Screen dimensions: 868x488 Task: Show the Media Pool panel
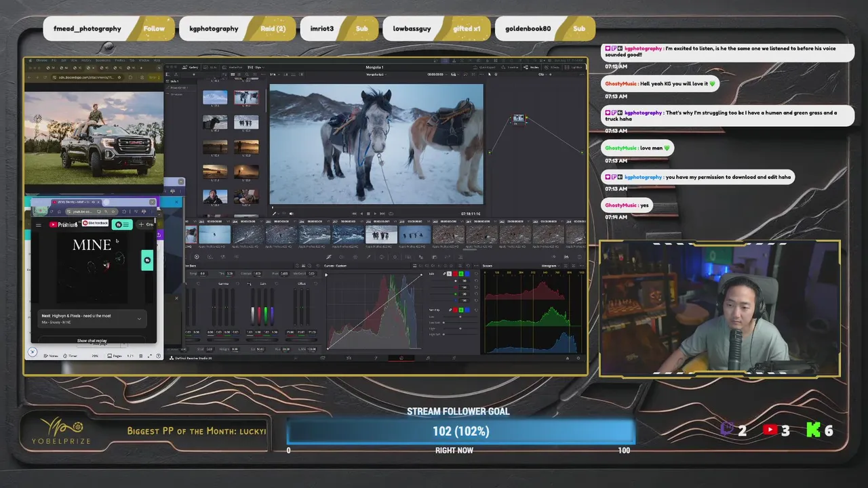pyautogui.click(x=233, y=67)
